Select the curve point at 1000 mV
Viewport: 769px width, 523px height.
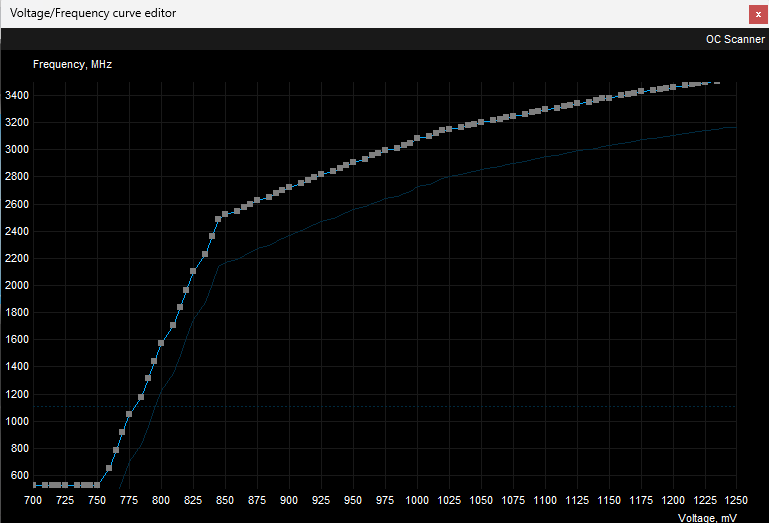417,138
